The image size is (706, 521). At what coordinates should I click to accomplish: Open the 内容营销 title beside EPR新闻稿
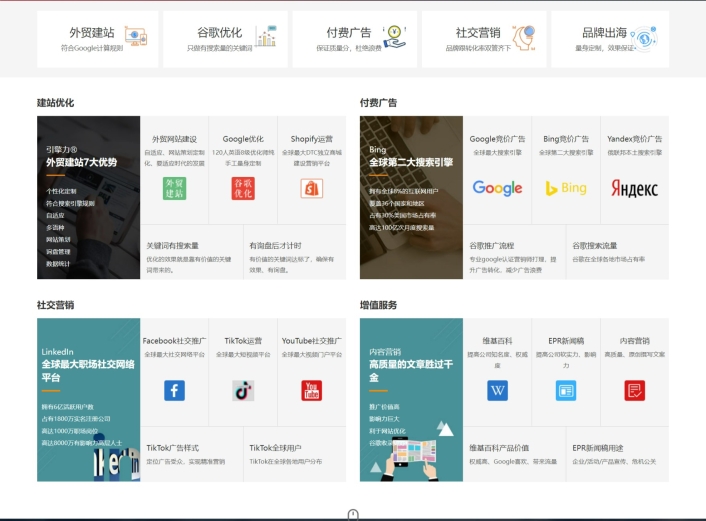click(x=634, y=341)
